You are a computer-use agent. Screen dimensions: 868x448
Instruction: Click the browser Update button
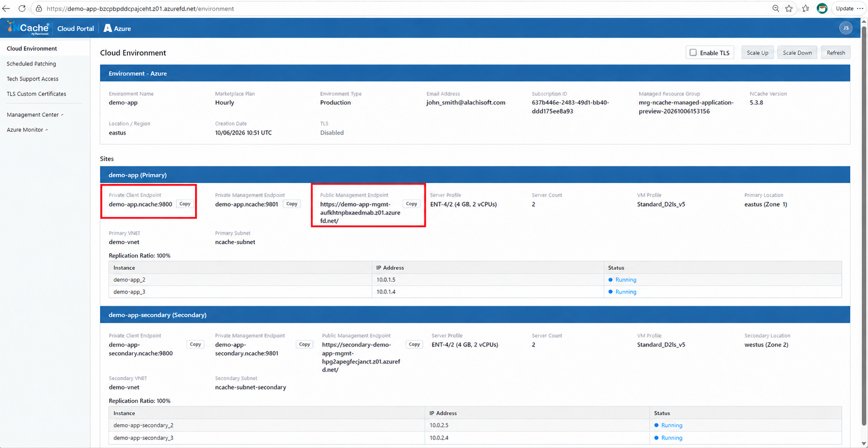(845, 8)
